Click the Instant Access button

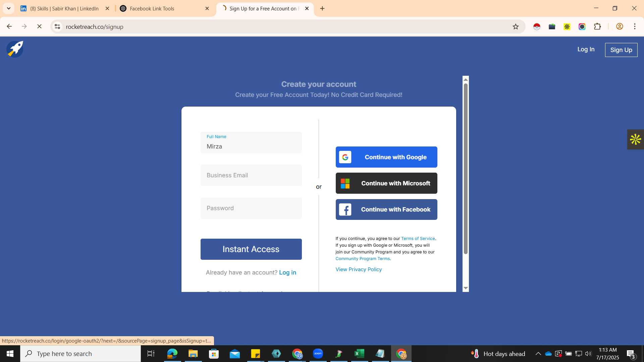(251, 249)
